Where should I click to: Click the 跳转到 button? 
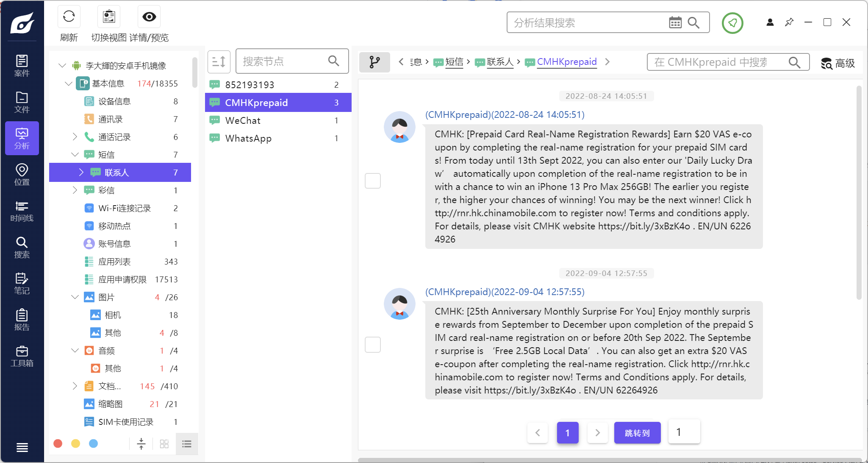(x=637, y=433)
